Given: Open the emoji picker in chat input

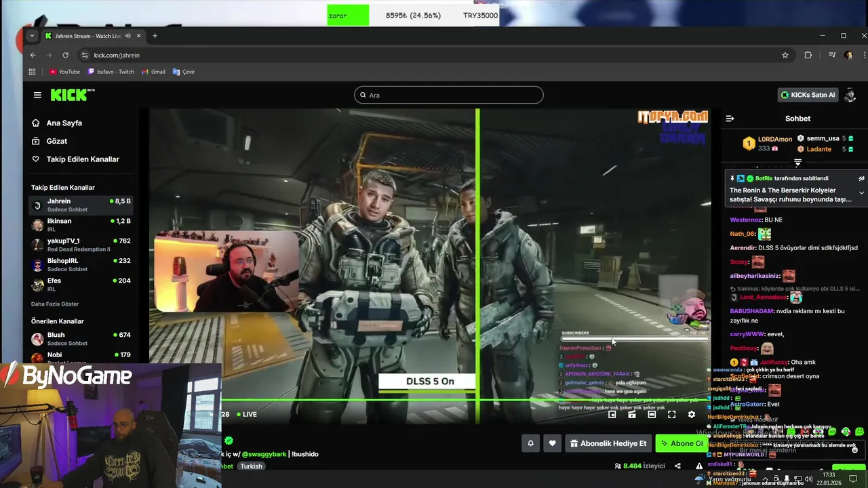Looking at the screenshot, I should pyautogui.click(x=854, y=450).
